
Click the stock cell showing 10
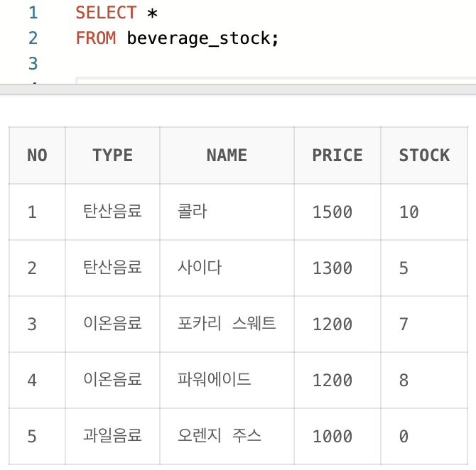pos(424,212)
